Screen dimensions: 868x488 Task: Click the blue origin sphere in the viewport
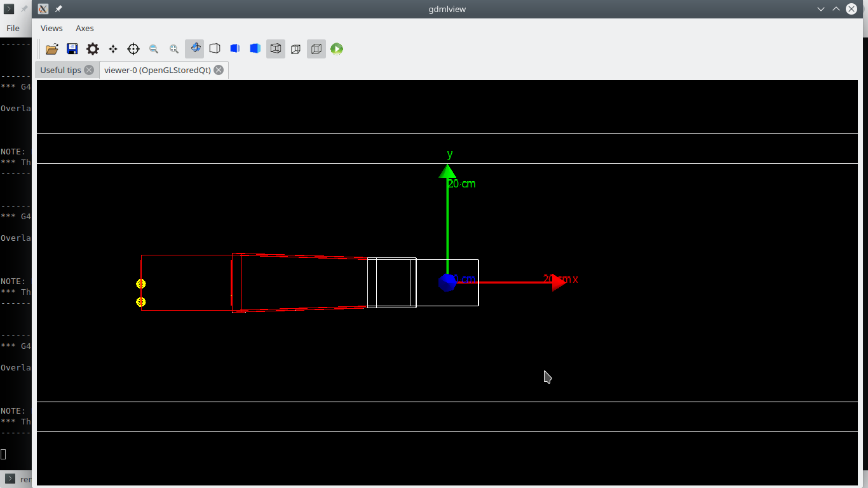448,281
